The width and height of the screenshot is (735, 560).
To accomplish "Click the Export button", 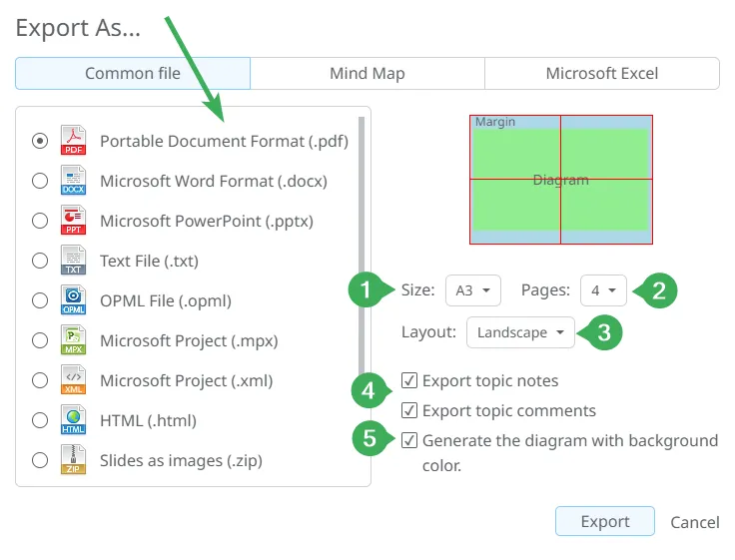I will point(605,521).
